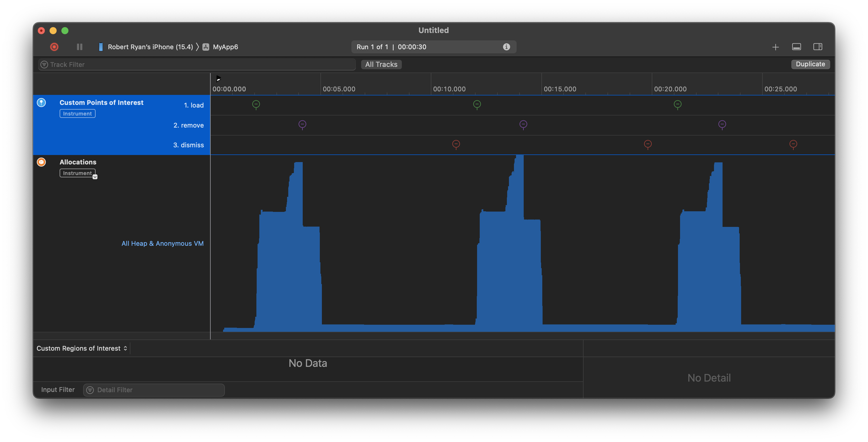Viewport: 868px width, 442px height.
Task: Click the add new instrument button
Action: tap(775, 46)
